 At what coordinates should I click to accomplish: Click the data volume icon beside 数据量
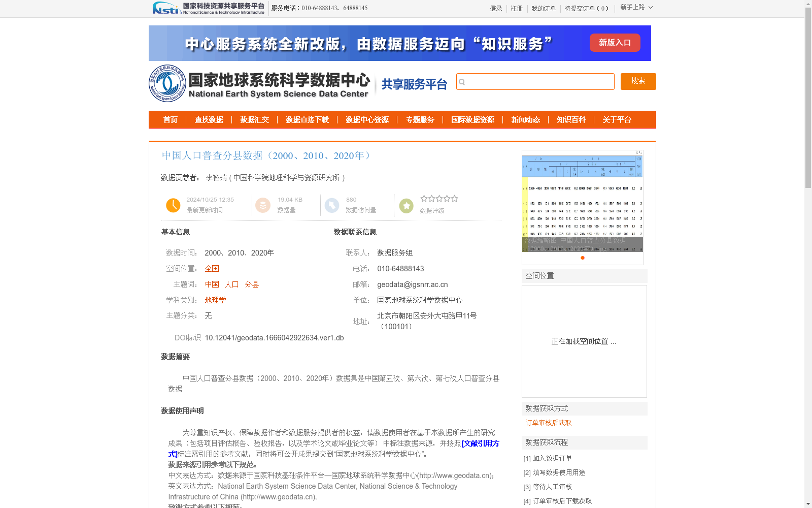coord(263,205)
